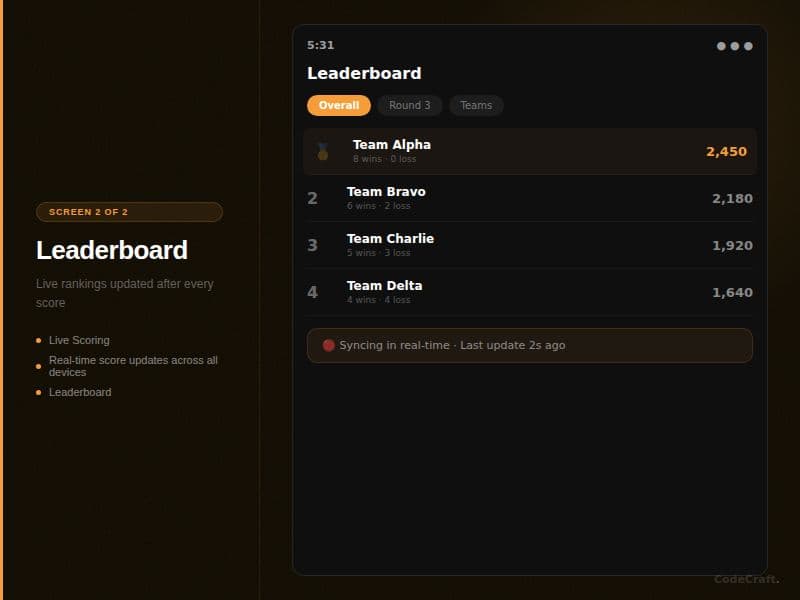The width and height of the screenshot is (800, 600).
Task: Click the rank number 3 beside Team Charlie
Action: click(312, 245)
